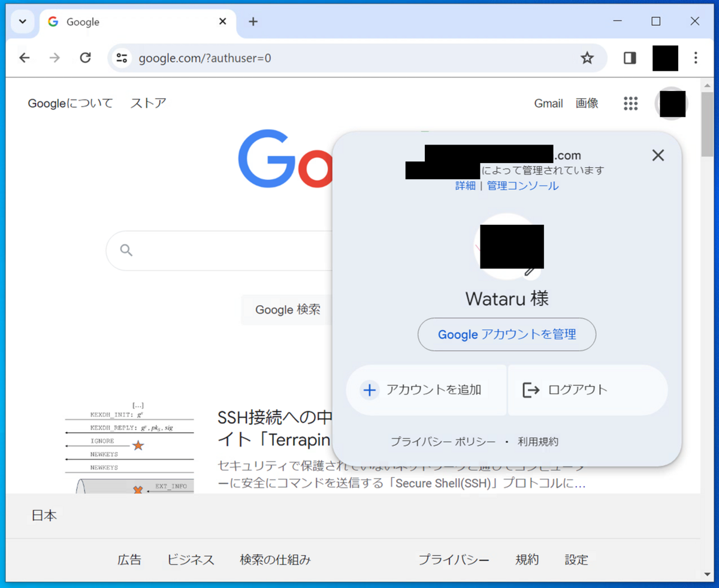Open 設定 footer menu
Viewport: 719px width, 588px height.
tap(576, 560)
